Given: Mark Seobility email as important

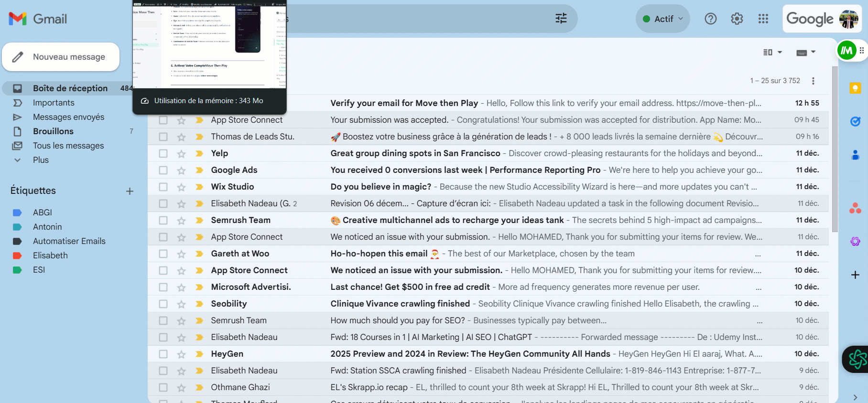Looking at the screenshot, I should tap(199, 304).
